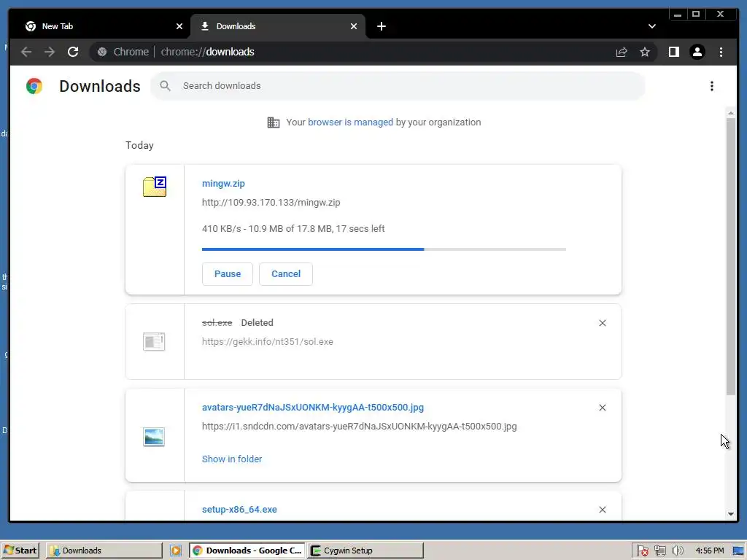The width and height of the screenshot is (747, 560).
Task: Close the Downloads tab
Action: point(354,27)
